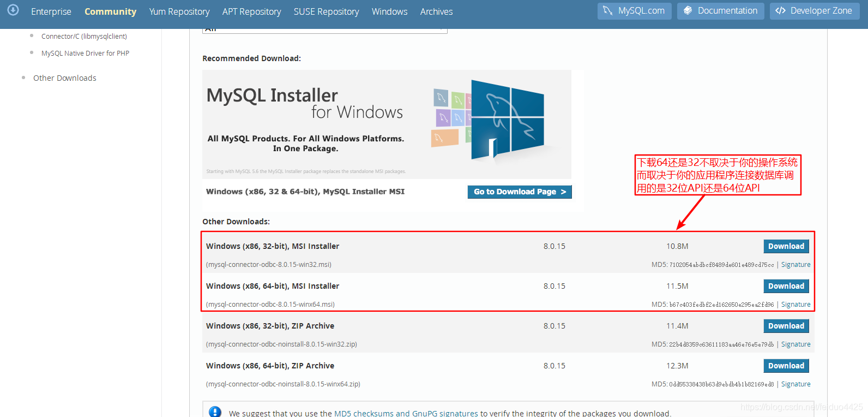
Task: Open the Enterprise tab
Action: pos(51,11)
